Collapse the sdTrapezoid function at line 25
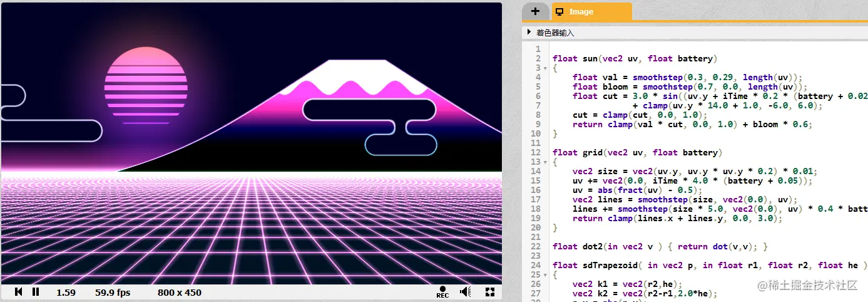868x302 pixels. tap(546, 275)
